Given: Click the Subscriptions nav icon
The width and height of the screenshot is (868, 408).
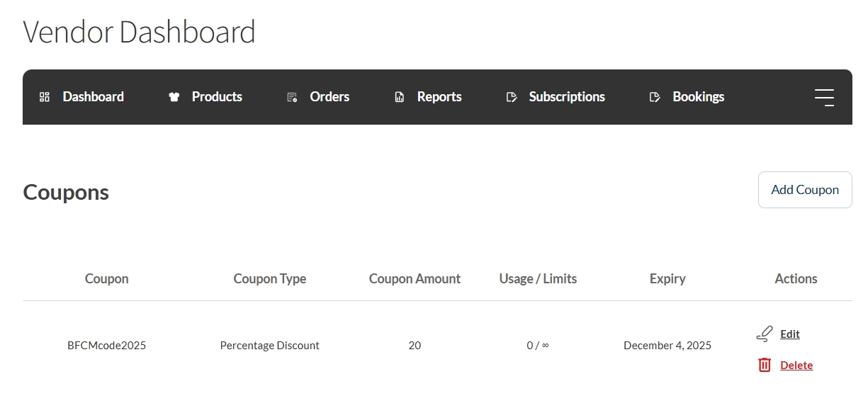Looking at the screenshot, I should pyautogui.click(x=512, y=97).
